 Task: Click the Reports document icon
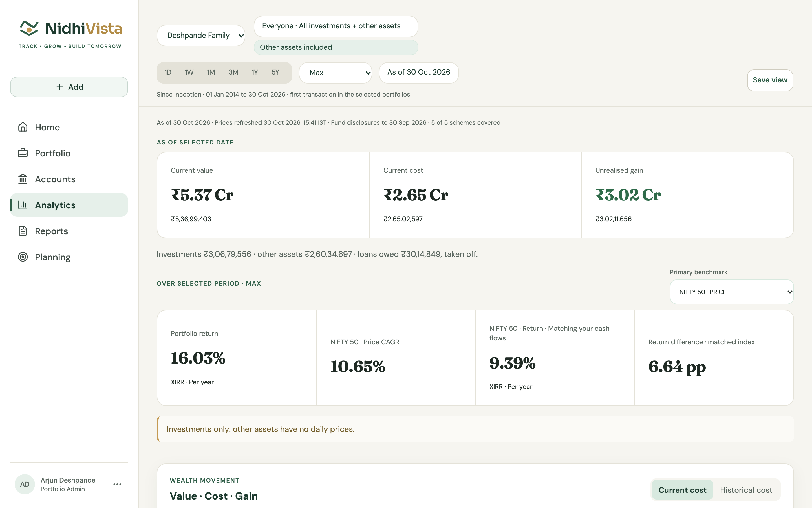[23, 231]
